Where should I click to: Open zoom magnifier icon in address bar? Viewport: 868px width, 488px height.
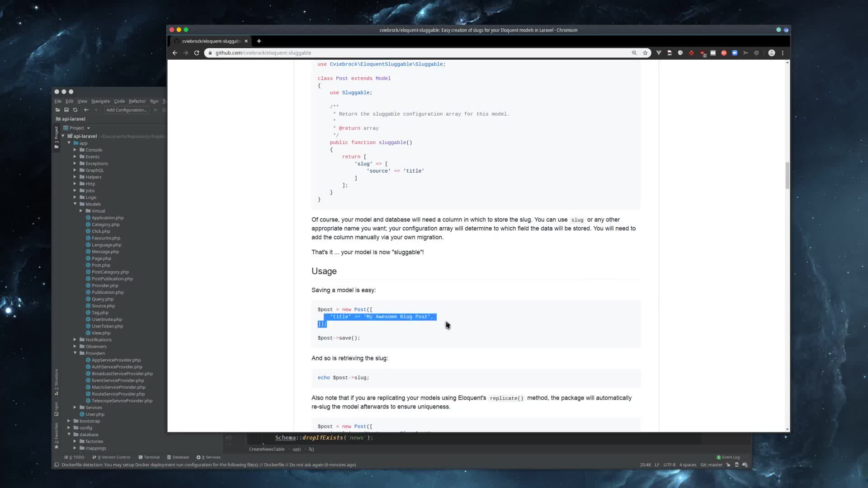[634, 53]
